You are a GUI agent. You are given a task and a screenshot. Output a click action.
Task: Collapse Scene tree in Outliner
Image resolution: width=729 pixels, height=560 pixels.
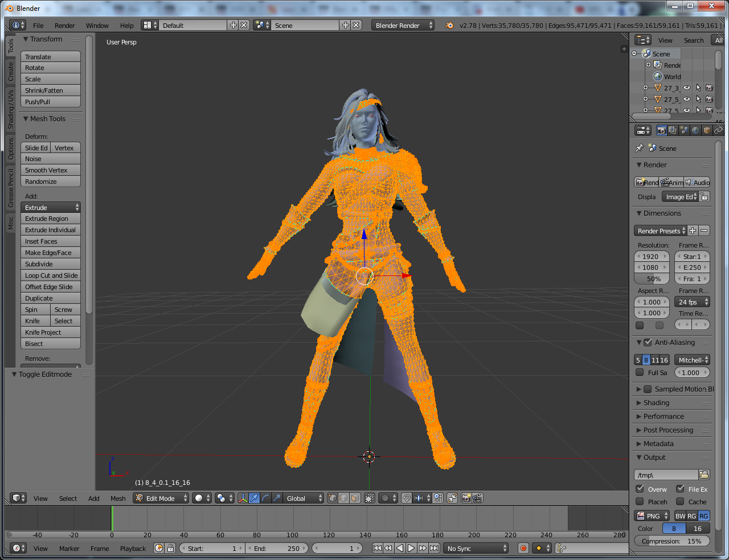[x=634, y=53]
